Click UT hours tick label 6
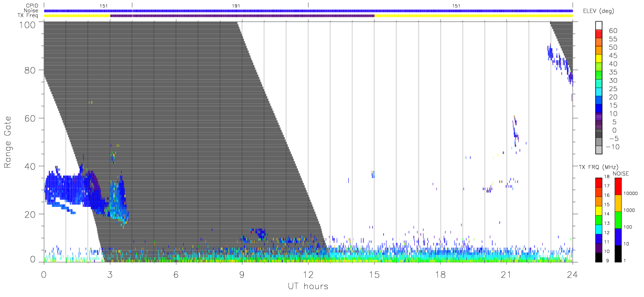This screenshot has width=644, height=297. click(176, 274)
